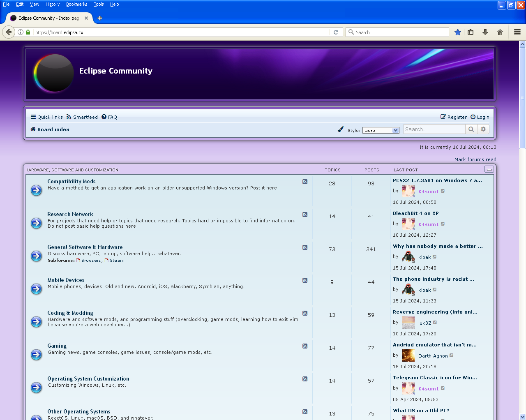Click the General Software & Hardware feed icon
Screen dimensions: 526x420
(305, 247)
